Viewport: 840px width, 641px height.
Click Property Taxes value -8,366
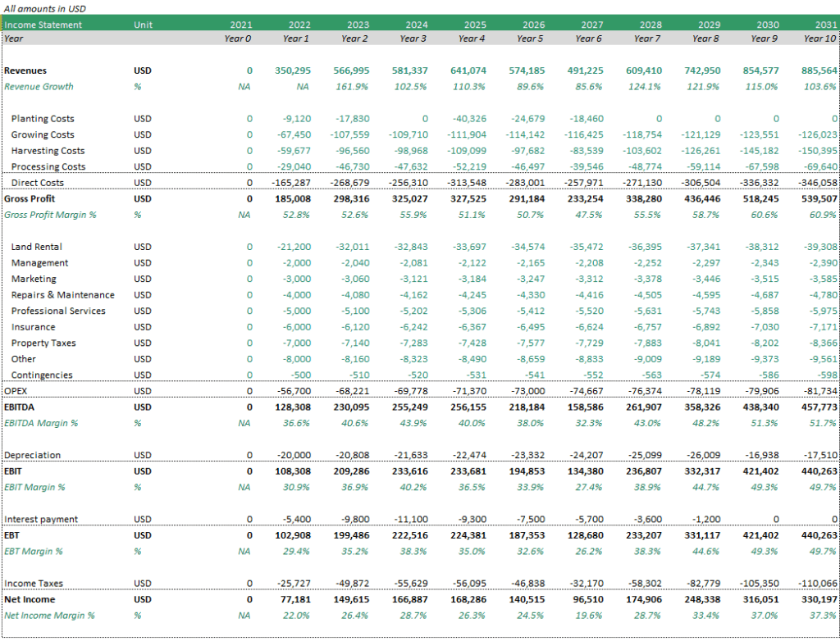pos(823,343)
